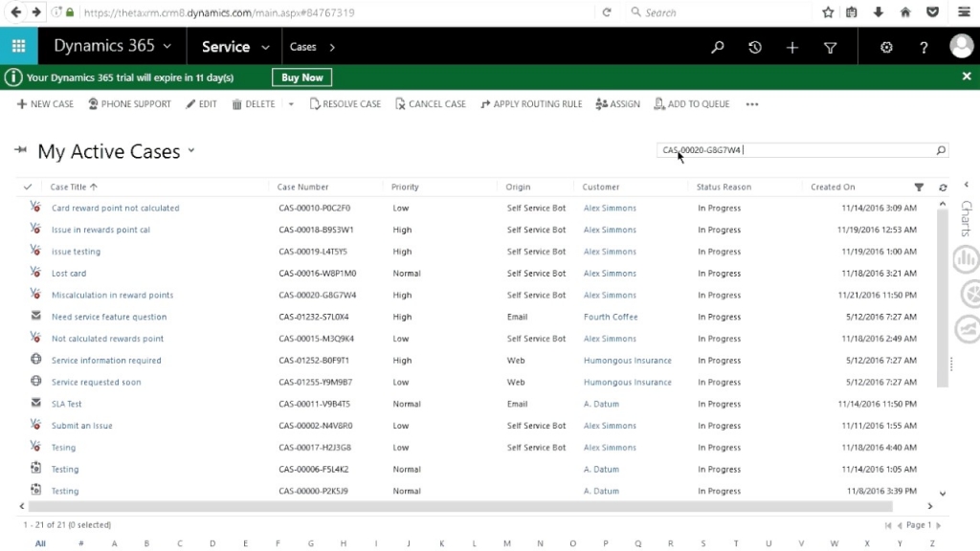This screenshot has width=980, height=551.
Task: Click the search magnifier in top navigation bar
Action: coord(718,47)
